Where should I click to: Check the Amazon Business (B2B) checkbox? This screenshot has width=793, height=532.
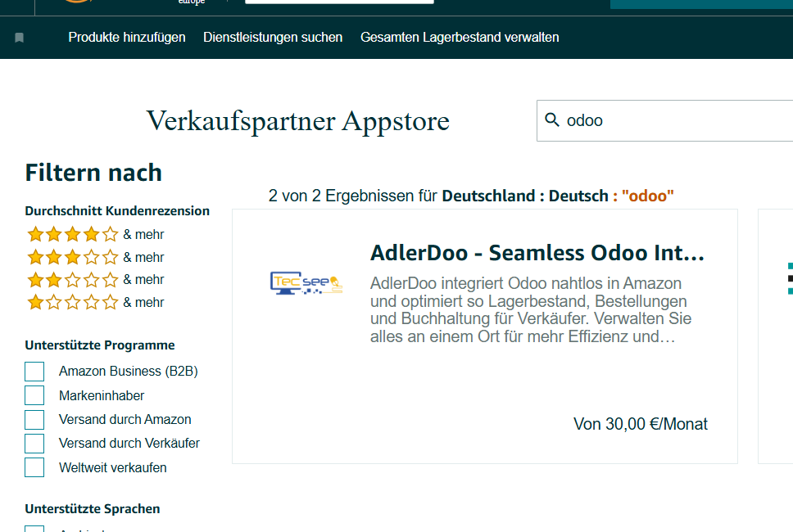click(34, 372)
